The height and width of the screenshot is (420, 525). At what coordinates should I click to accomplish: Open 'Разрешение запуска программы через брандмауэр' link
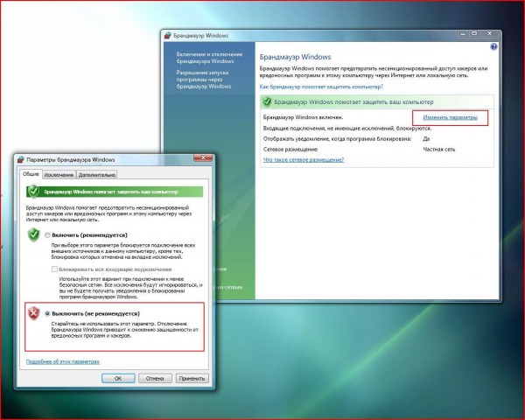click(204, 80)
